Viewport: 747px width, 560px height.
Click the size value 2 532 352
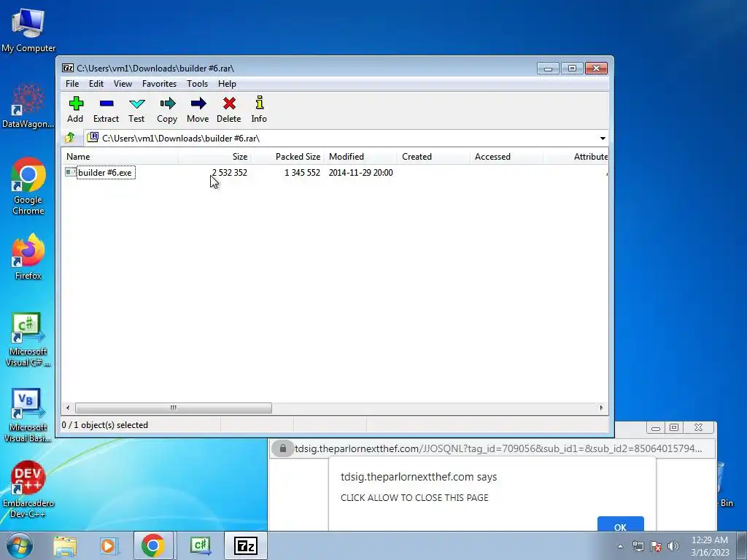[230, 172]
